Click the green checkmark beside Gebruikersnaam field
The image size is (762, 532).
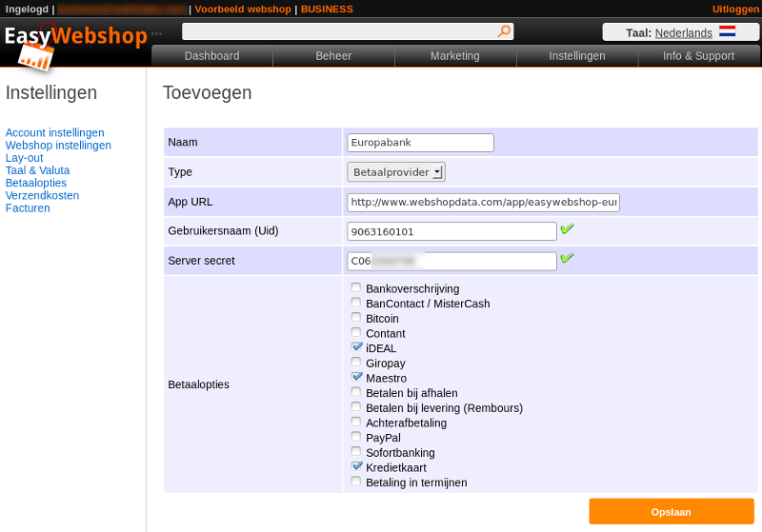click(567, 228)
